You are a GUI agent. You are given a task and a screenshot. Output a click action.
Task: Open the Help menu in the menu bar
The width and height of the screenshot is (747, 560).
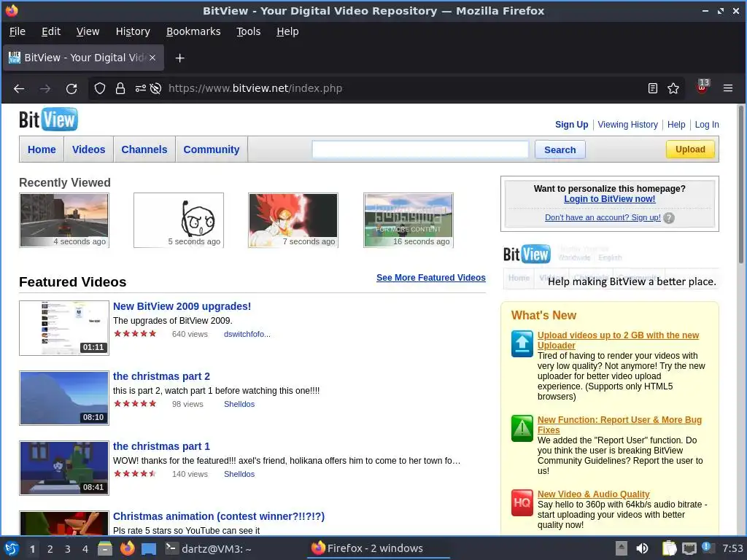pos(287,31)
